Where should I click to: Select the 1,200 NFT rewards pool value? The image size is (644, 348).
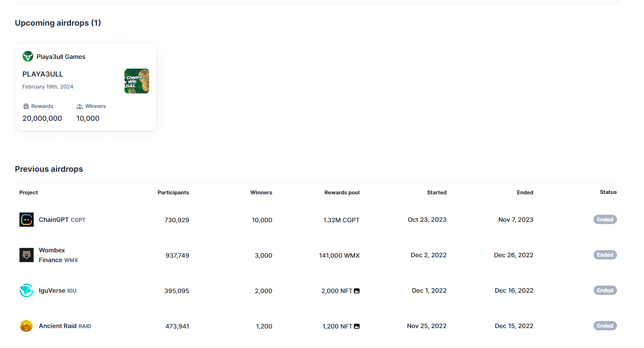click(x=341, y=326)
